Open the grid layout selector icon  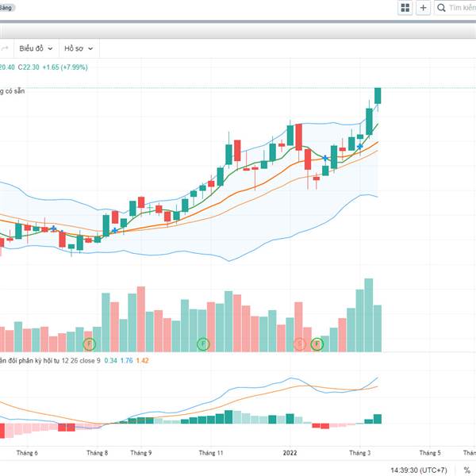coord(405,8)
